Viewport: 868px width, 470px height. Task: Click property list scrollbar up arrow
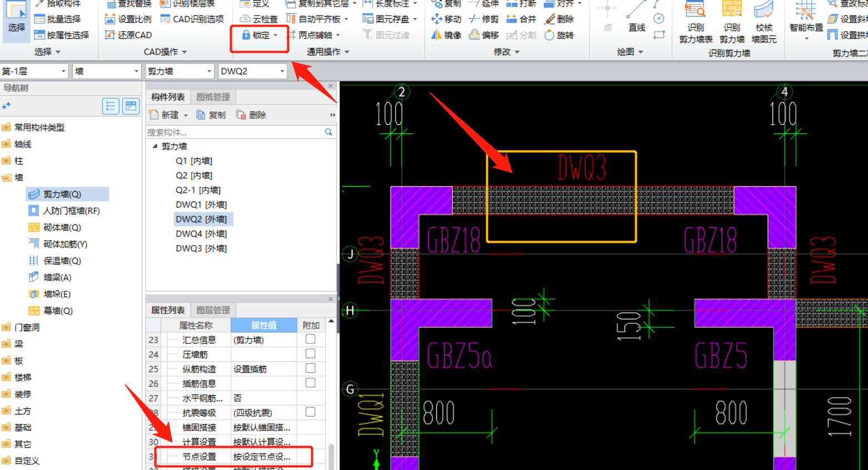[331, 322]
